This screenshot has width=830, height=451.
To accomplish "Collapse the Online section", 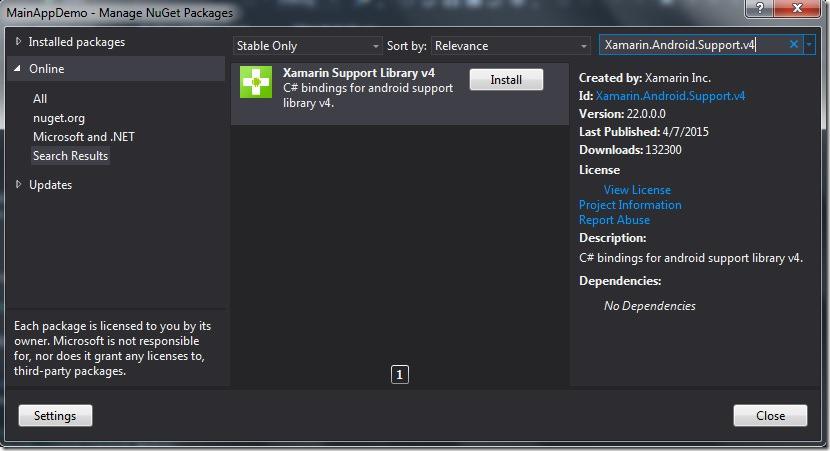I will pyautogui.click(x=17, y=68).
